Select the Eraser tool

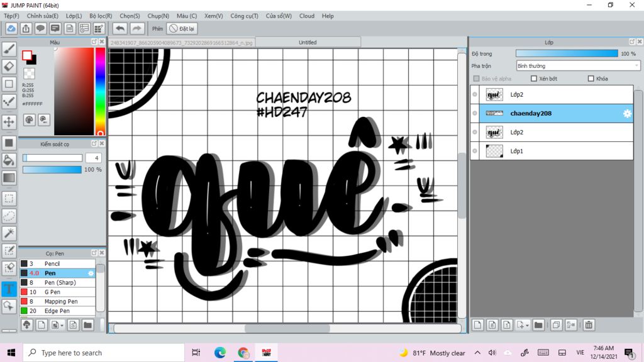tap(9, 67)
